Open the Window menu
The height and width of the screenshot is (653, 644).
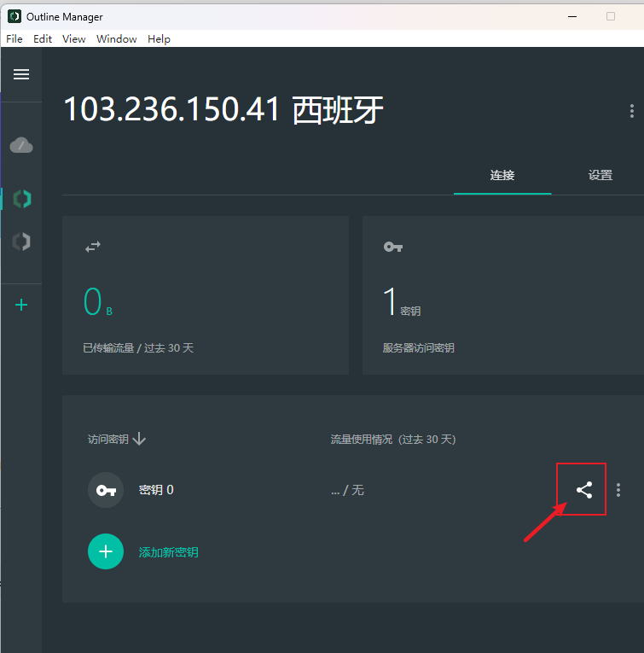117,39
